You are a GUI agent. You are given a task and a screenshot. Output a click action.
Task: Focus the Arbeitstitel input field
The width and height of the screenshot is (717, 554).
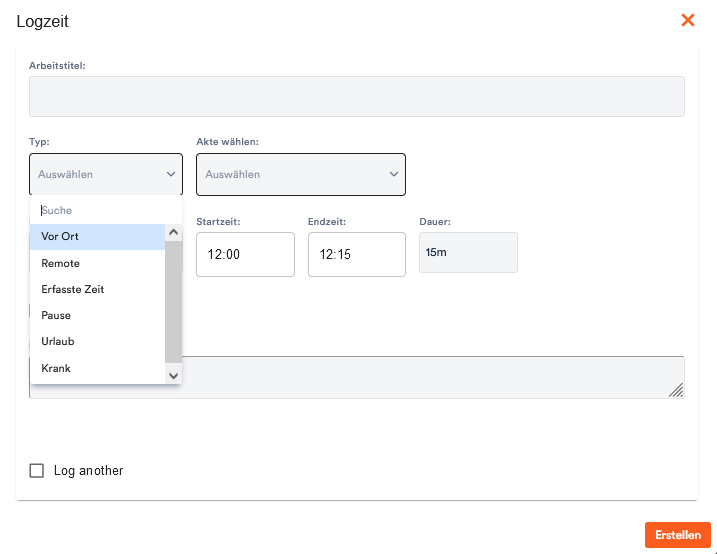(357, 96)
